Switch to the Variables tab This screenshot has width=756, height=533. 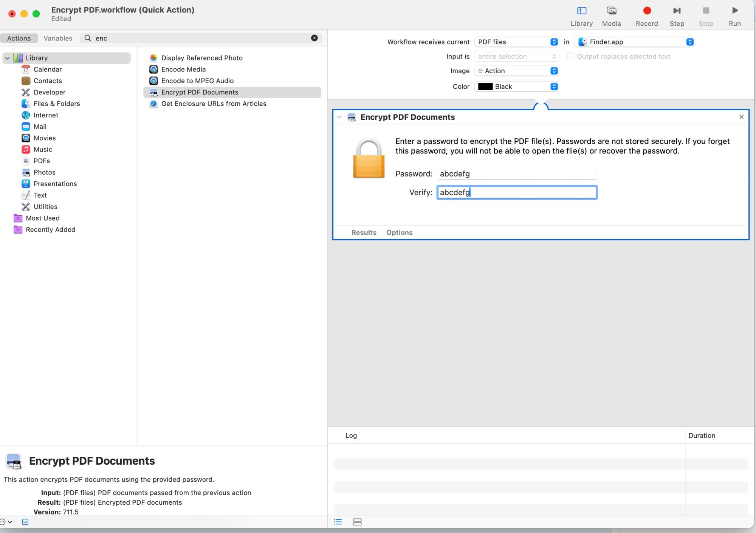(x=58, y=38)
